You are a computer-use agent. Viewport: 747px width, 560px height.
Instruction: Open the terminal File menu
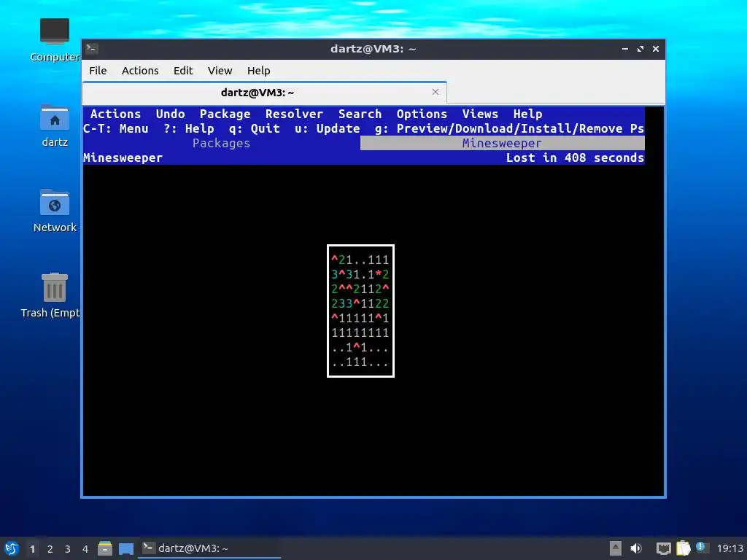98,71
